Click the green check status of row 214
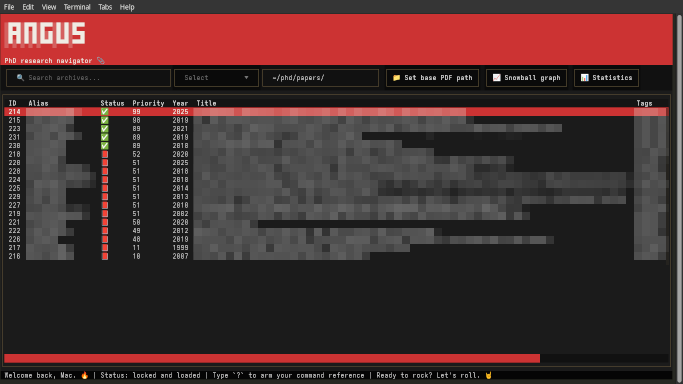Viewport: 683px width, 384px height. point(105,112)
